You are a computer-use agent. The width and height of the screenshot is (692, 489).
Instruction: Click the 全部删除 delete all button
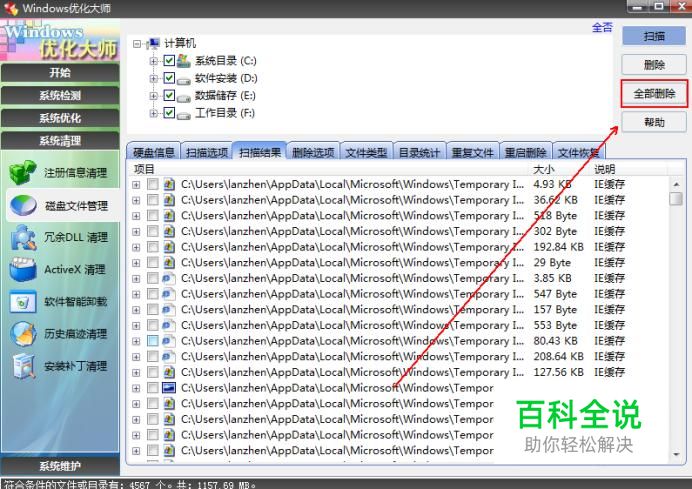[654, 94]
